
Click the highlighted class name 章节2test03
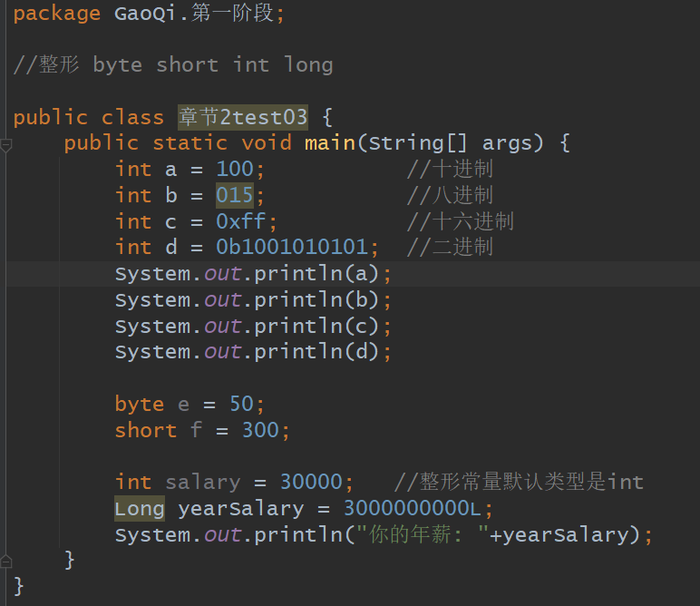pyautogui.click(x=243, y=117)
